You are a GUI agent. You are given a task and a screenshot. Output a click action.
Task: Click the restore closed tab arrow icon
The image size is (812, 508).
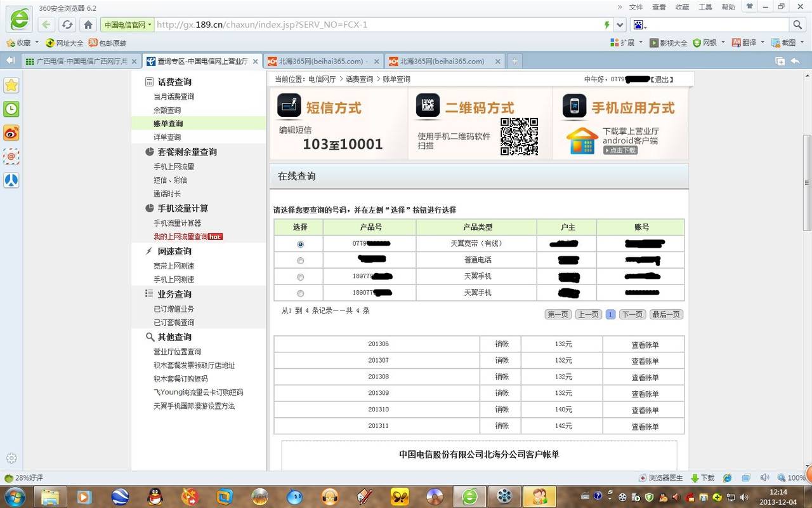[796, 61]
